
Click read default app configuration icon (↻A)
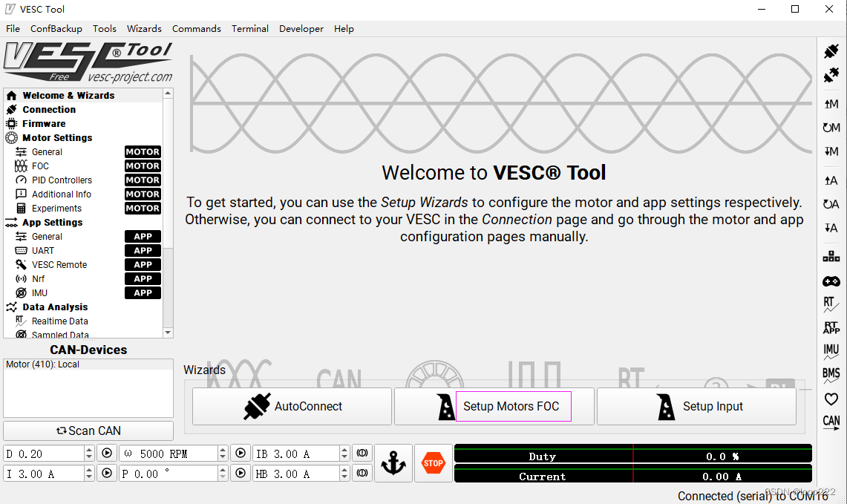[x=831, y=204]
